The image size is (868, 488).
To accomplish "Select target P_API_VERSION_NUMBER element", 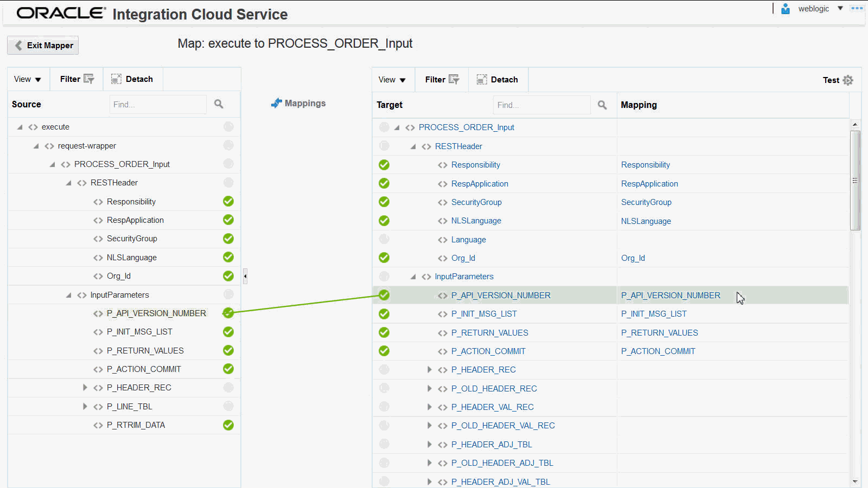I will pos(501,296).
